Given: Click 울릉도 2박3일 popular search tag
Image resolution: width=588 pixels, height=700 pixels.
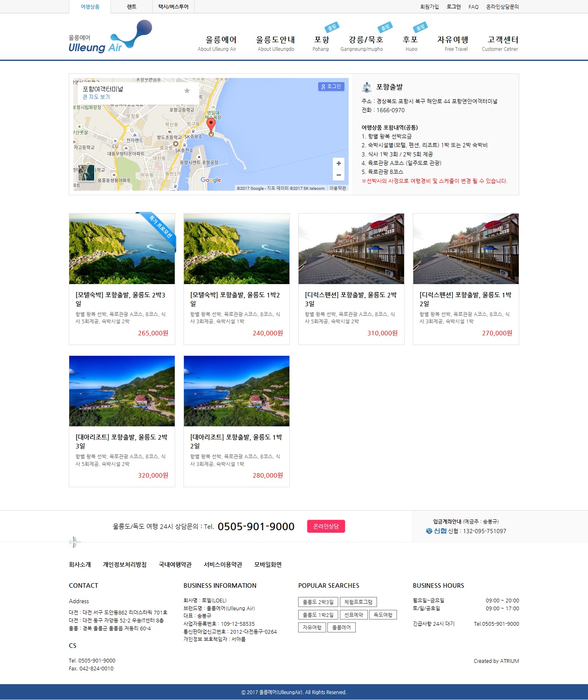Looking at the screenshot, I should pos(318,602).
